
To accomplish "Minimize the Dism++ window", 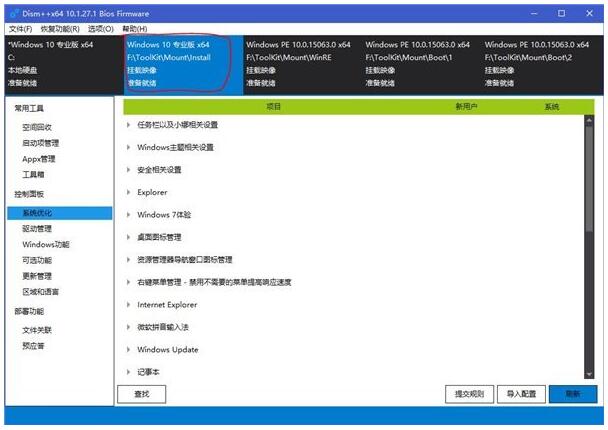I will click(534, 14).
